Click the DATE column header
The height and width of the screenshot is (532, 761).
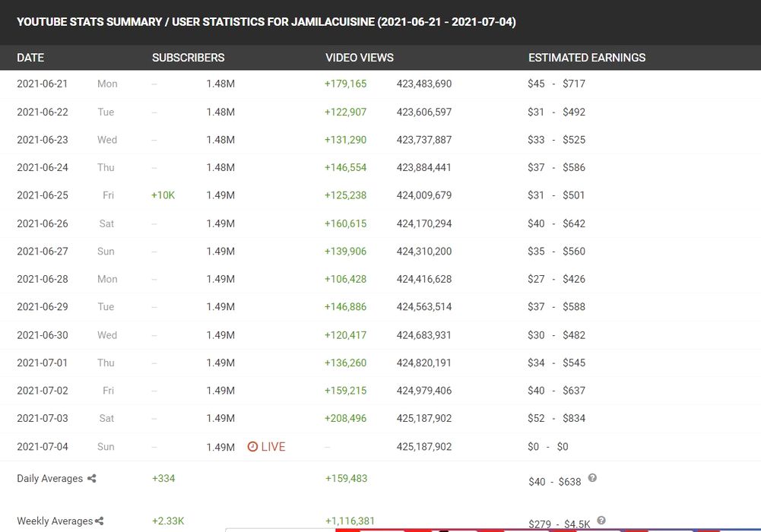[30, 58]
